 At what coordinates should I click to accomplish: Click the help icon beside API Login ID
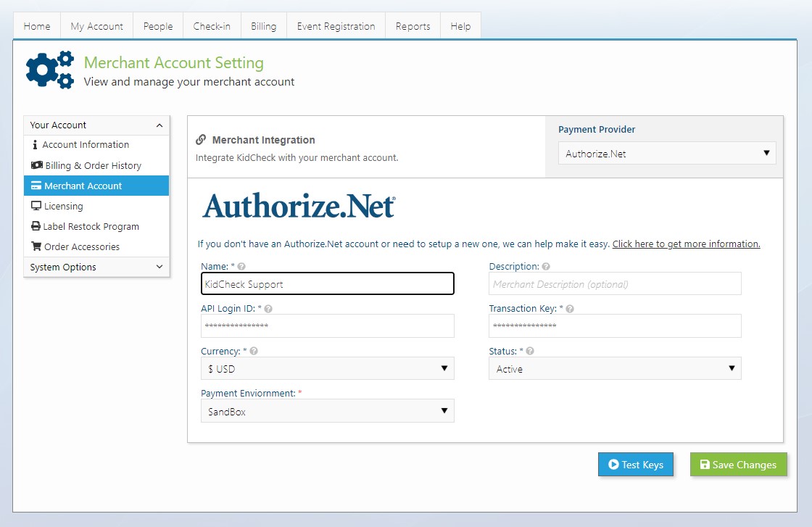tap(268, 309)
